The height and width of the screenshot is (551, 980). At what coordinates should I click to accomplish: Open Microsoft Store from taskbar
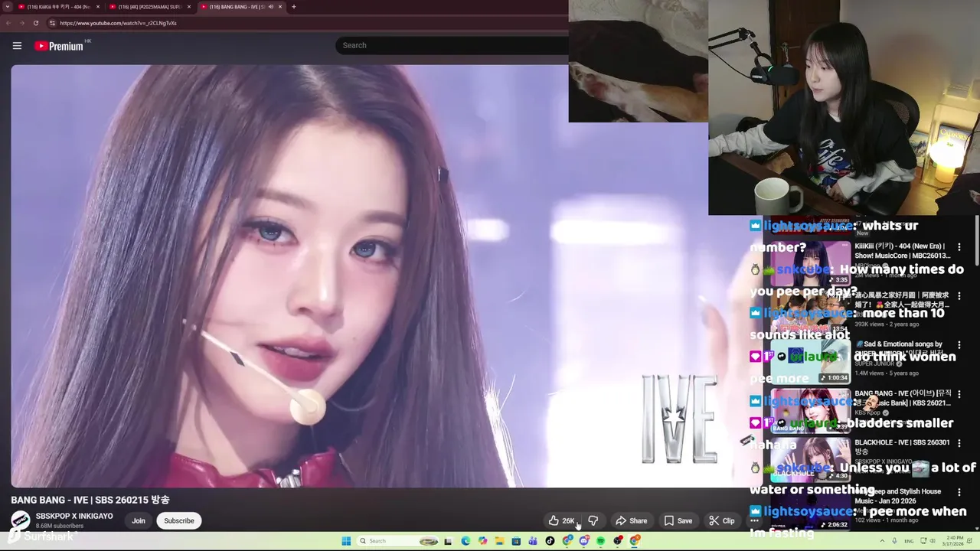click(516, 541)
